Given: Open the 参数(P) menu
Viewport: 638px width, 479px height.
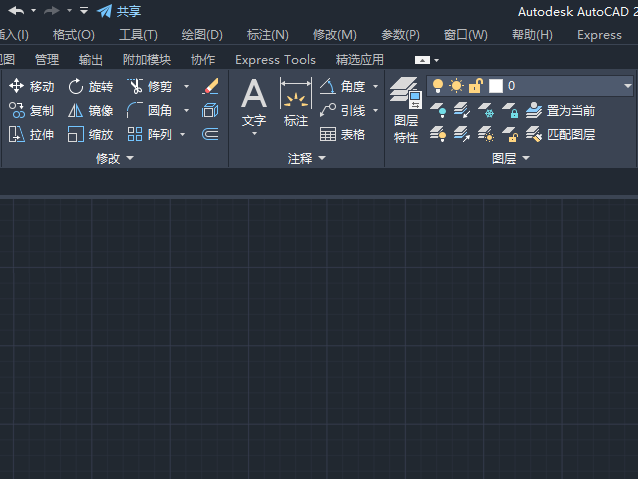Looking at the screenshot, I should click(400, 35).
